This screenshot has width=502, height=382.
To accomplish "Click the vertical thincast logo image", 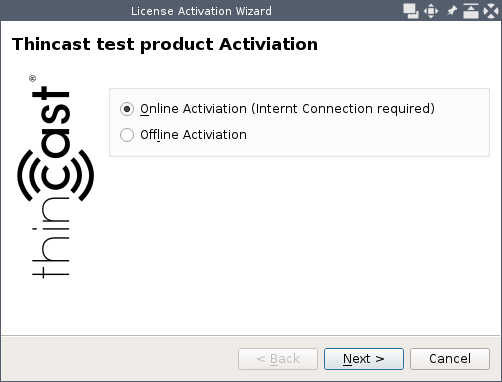I will click(55, 177).
